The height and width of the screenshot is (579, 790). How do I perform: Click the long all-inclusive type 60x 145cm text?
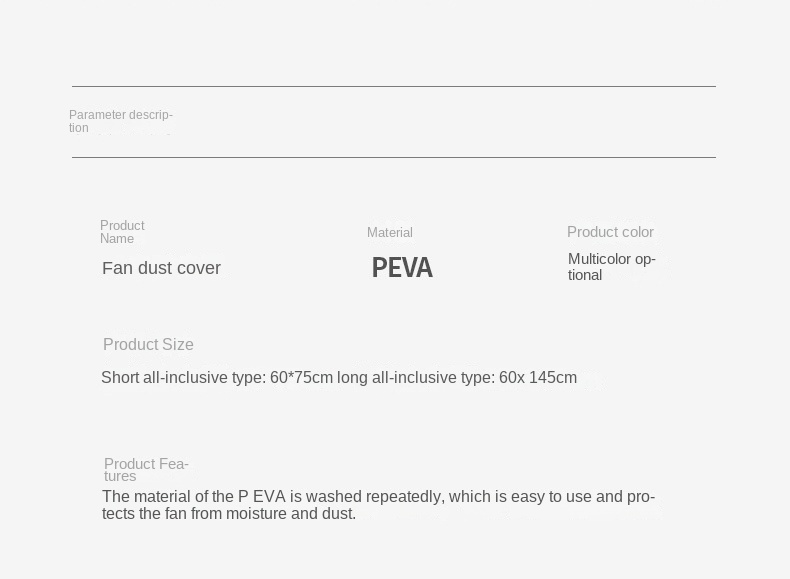click(457, 377)
